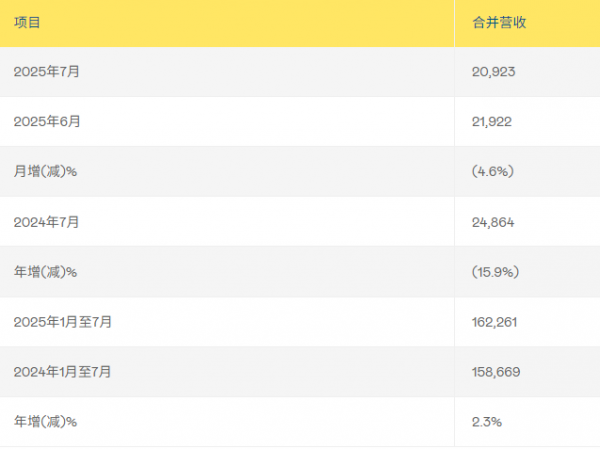Select the 年增(减)% label above 2025年1月至7月
Image resolution: width=600 pixels, height=449 pixels.
[45, 272]
